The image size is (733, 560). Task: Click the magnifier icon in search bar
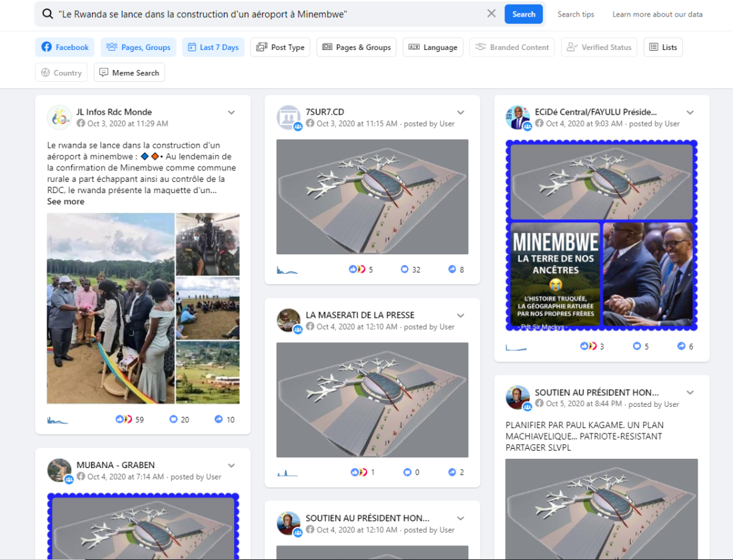click(48, 13)
